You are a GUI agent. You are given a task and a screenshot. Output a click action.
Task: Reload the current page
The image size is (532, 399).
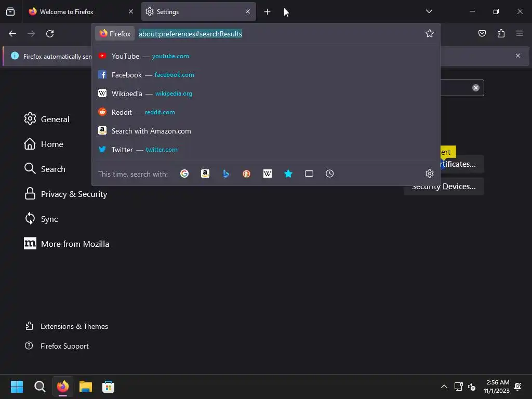coord(50,34)
